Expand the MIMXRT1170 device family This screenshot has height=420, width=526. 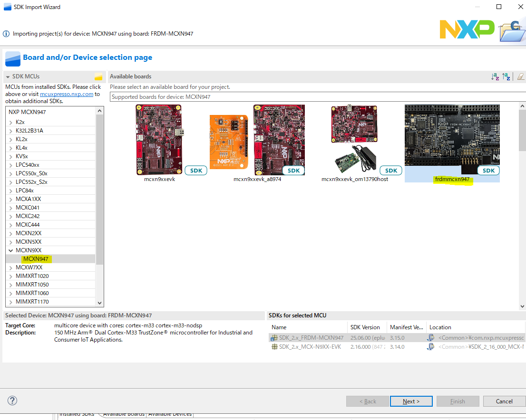point(11,302)
